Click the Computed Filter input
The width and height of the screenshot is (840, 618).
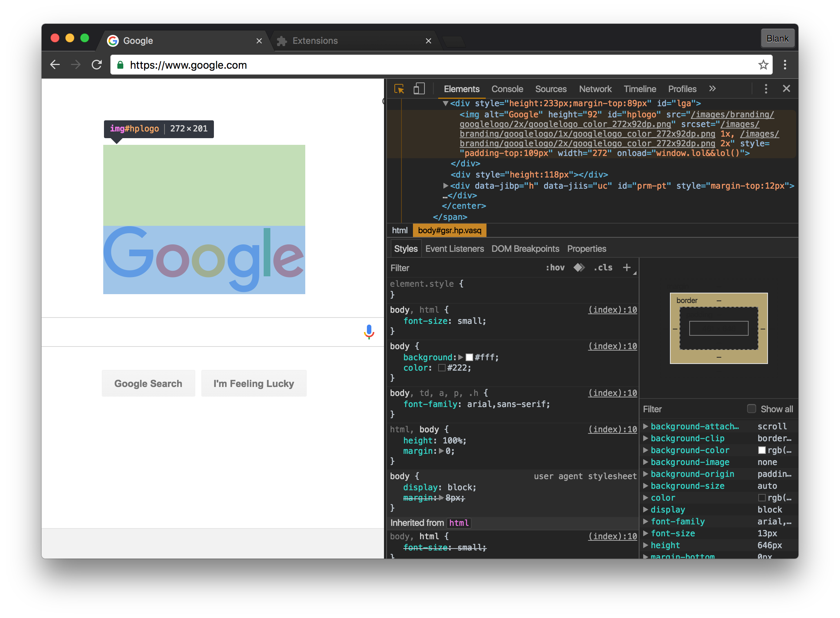tap(692, 409)
